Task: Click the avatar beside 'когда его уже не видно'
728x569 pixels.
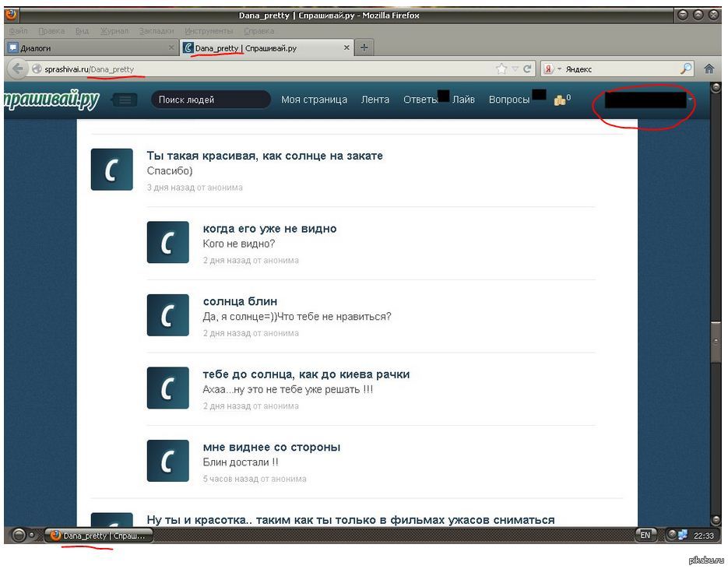Action: tap(168, 242)
